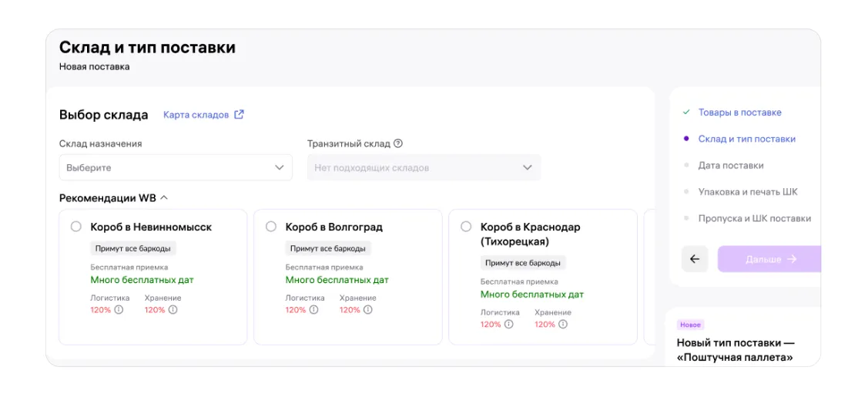Select Короб в Волгоград radio button
This screenshot has height=394, width=868.
(271, 227)
